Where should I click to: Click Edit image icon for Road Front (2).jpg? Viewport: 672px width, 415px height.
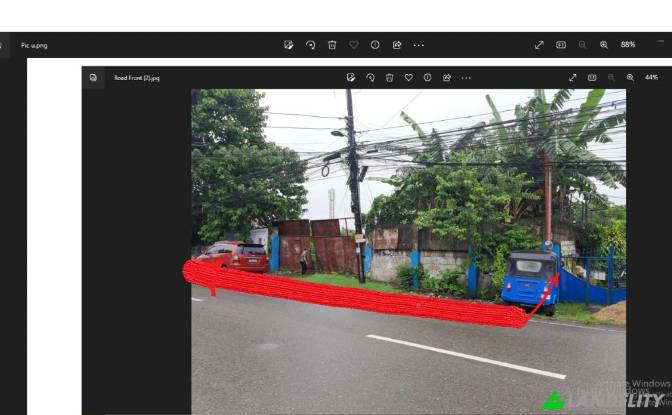[351, 77]
